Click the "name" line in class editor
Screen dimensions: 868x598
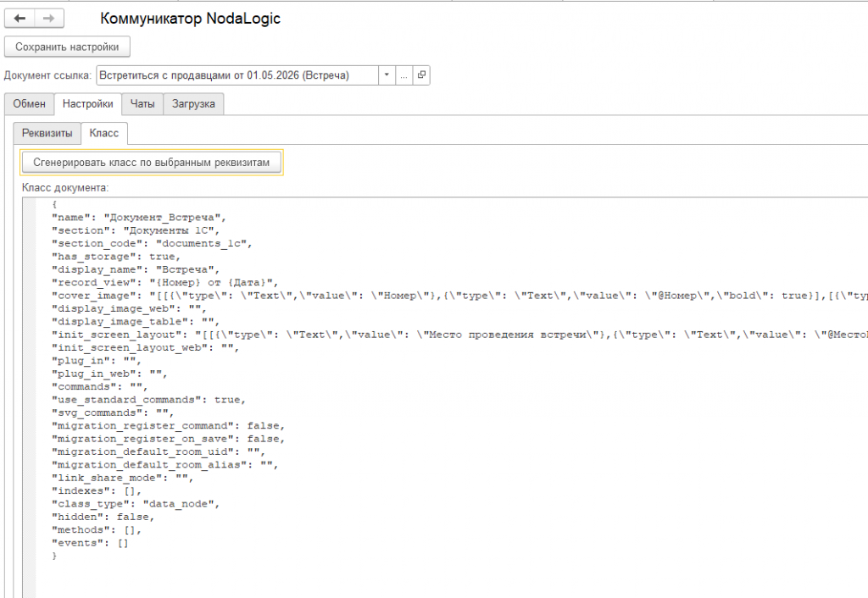139,218
